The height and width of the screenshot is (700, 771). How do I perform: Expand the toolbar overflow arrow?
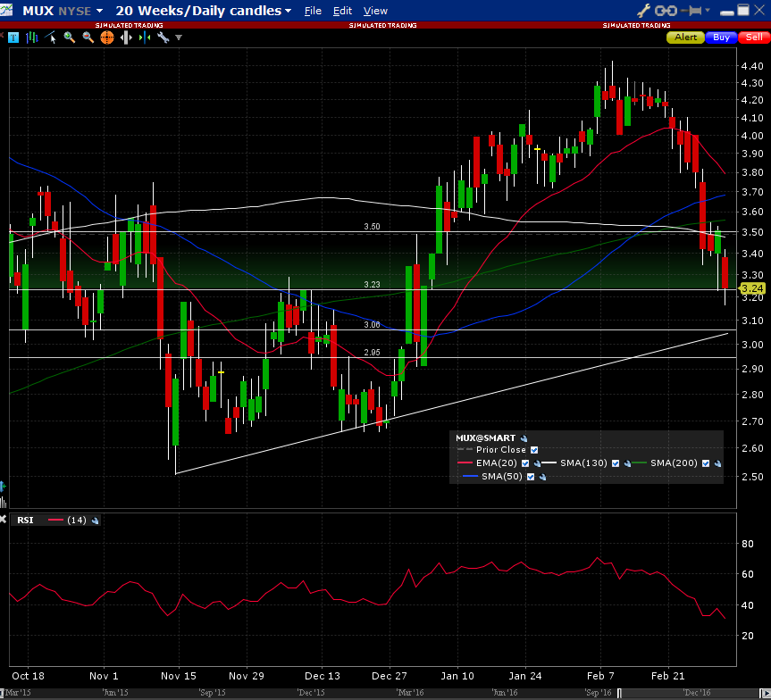[179, 37]
